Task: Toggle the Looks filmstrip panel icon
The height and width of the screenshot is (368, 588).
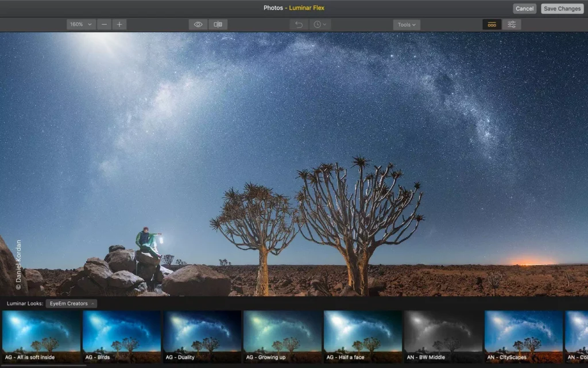Action: tap(492, 24)
